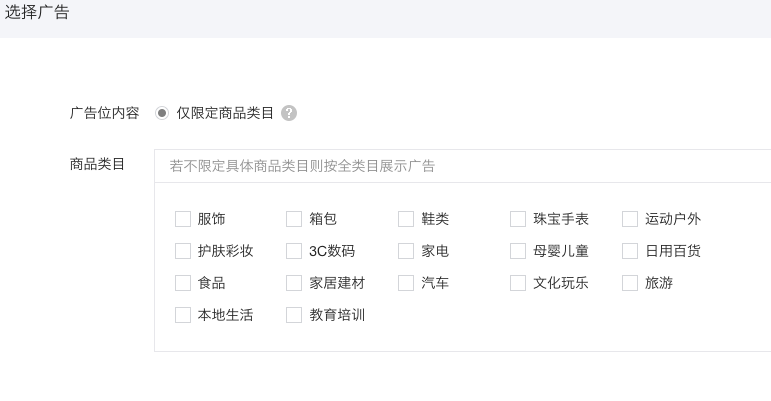
Task: Click the help question mark icon
Action: pyautogui.click(x=289, y=113)
